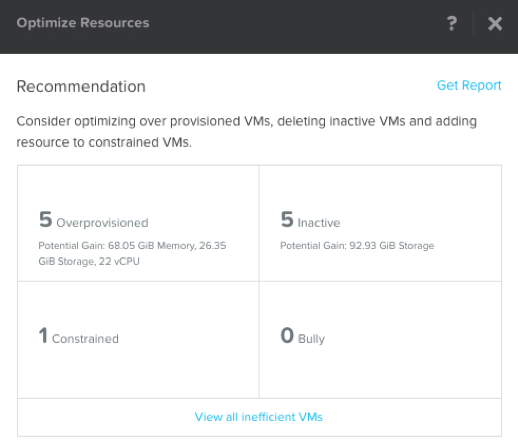The width and height of the screenshot is (518, 441).
Task: Select the Overprovisioned label
Action: point(102,223)
